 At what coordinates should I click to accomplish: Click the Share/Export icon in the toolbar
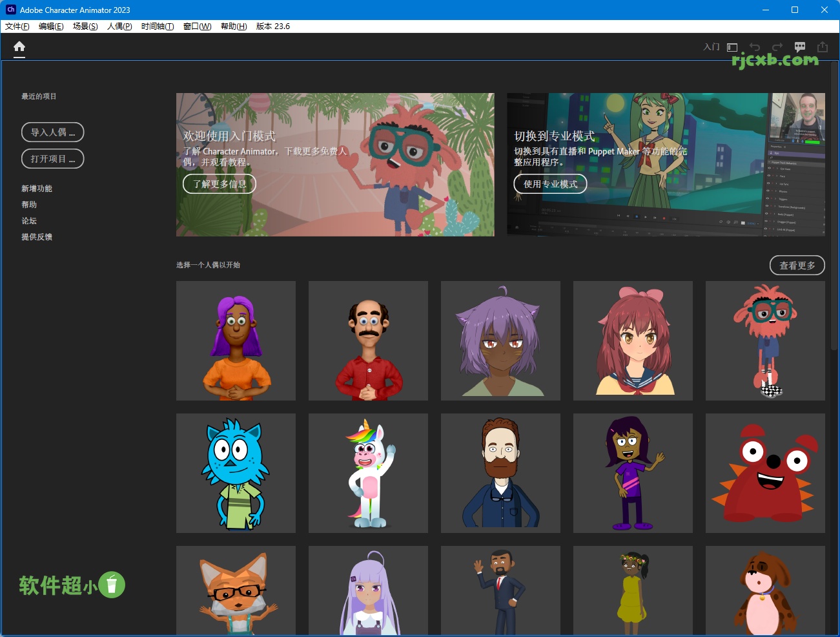822,47
